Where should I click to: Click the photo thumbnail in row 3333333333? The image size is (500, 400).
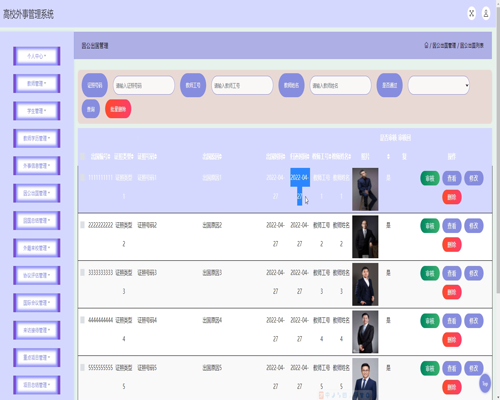tap(365, 284)
